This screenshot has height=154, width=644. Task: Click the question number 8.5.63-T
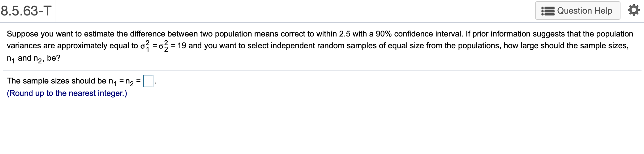(x=26, y=11)
